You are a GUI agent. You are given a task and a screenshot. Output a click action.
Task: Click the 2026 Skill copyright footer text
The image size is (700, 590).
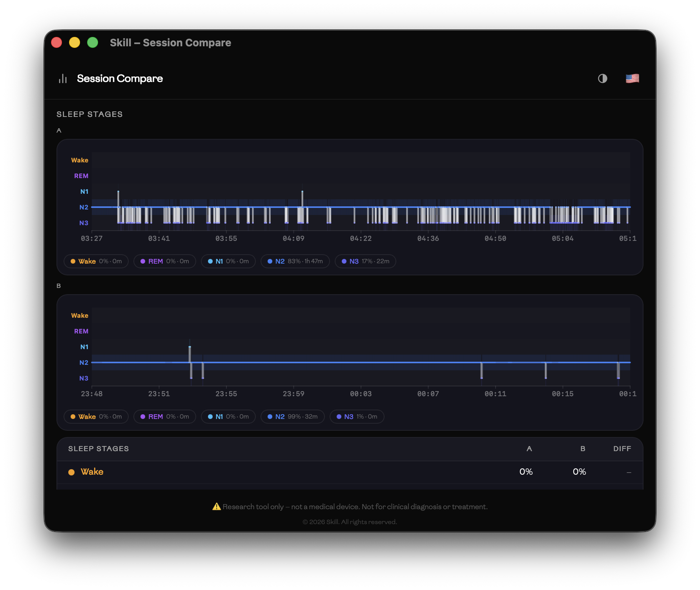click(350, 522)
